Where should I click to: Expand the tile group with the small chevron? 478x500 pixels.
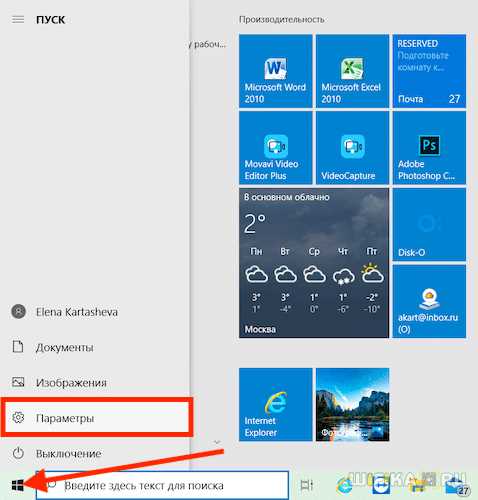coord(217,442)
